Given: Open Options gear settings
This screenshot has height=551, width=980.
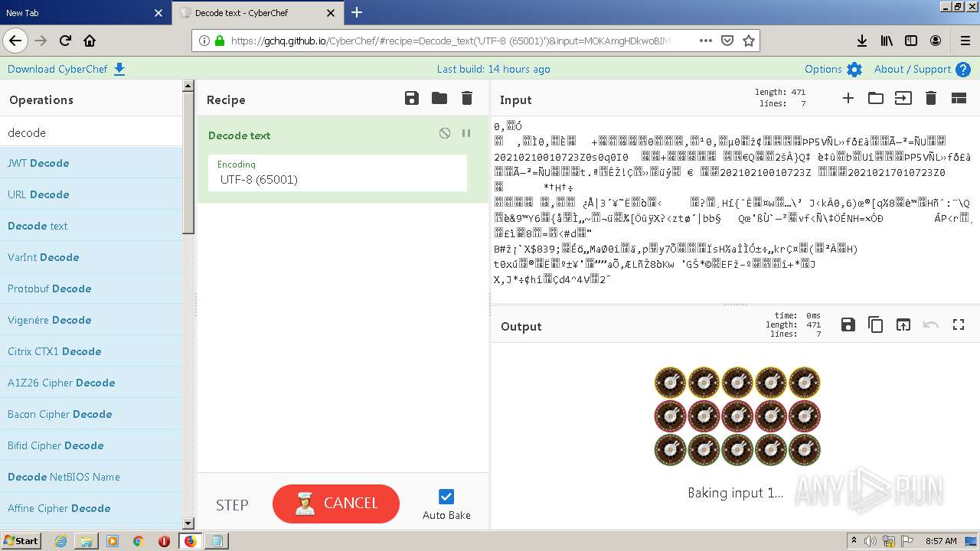Looking at the screenshot, I should [834, 69].
